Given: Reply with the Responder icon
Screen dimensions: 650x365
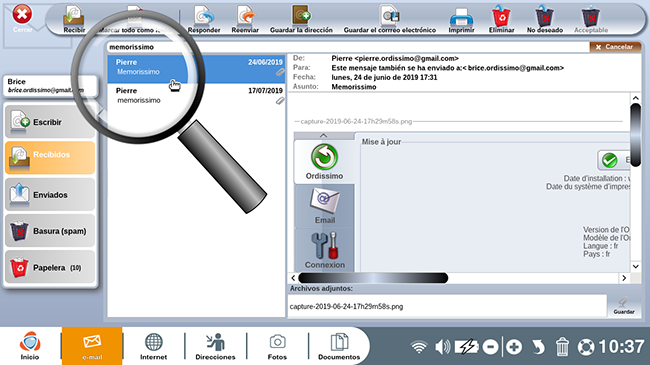Looking at the screenshot, I should (x=204, y=19).
